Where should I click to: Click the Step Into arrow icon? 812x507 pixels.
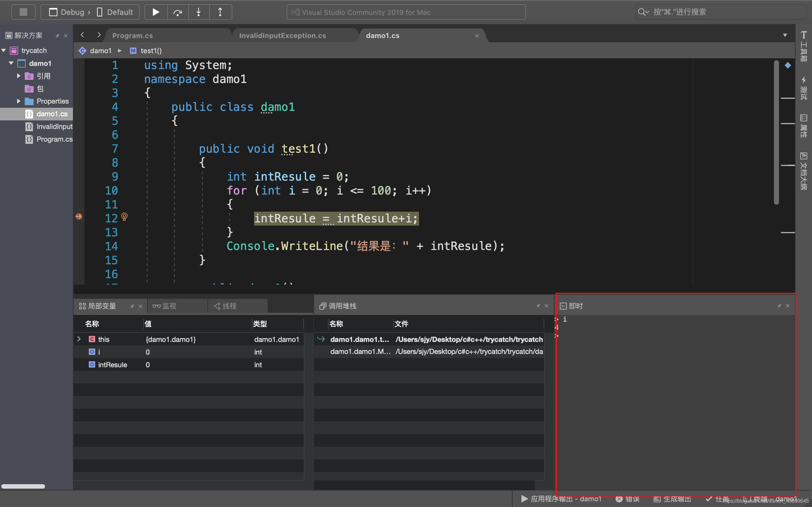point(199,12)
